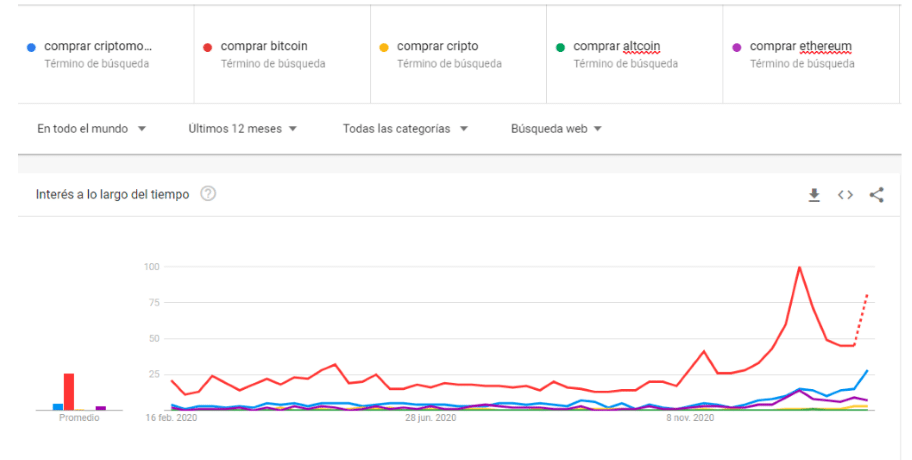The image size is (912, 460).
Task: Select the comprar bitcoin search term
Action: pyautogui.click(x=264, y=46)
